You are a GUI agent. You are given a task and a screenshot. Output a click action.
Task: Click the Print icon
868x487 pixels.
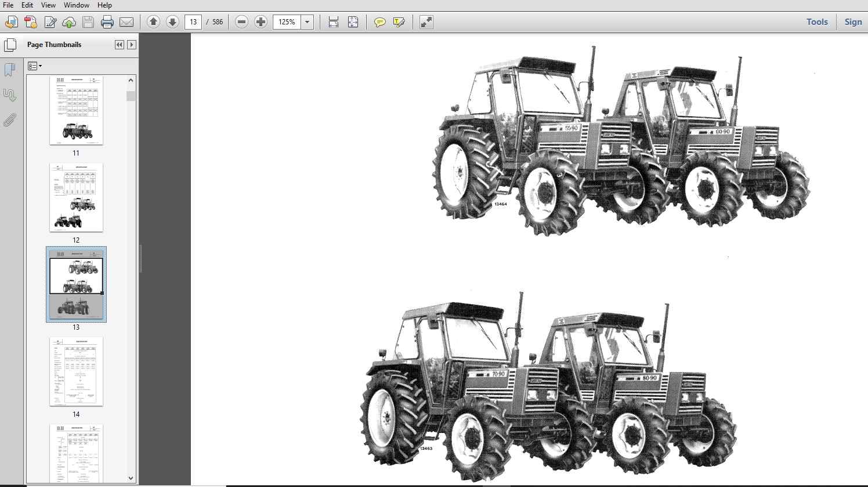pos(107,22)
